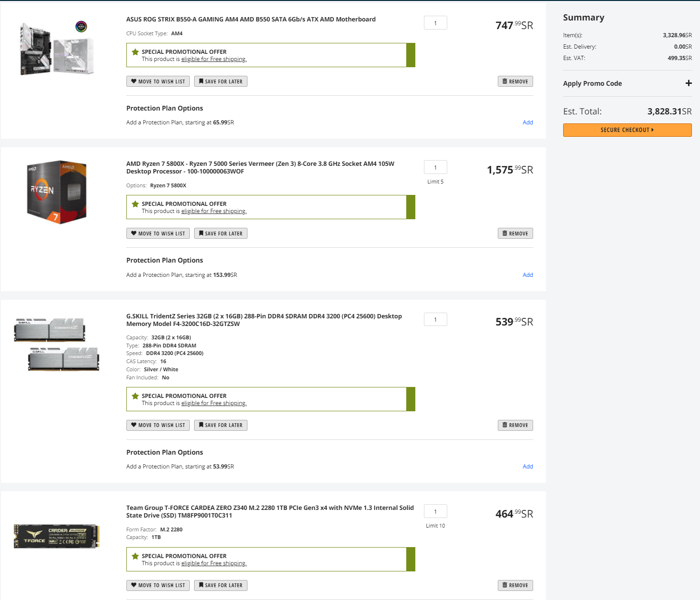
Task: Save G.SKILL TridentZ memory for later
Action: (x=221, y=425)
